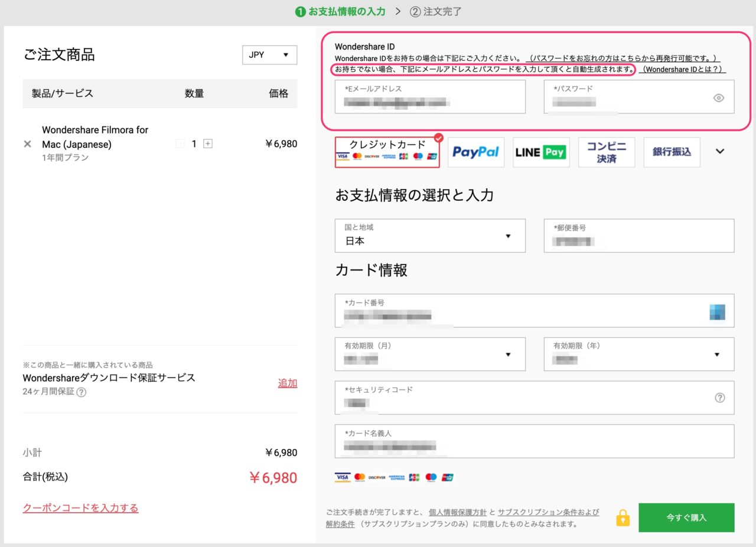Open the JPY currency dropdown
756x547 pixels.
pyautogui.click(x=269, y=55)
